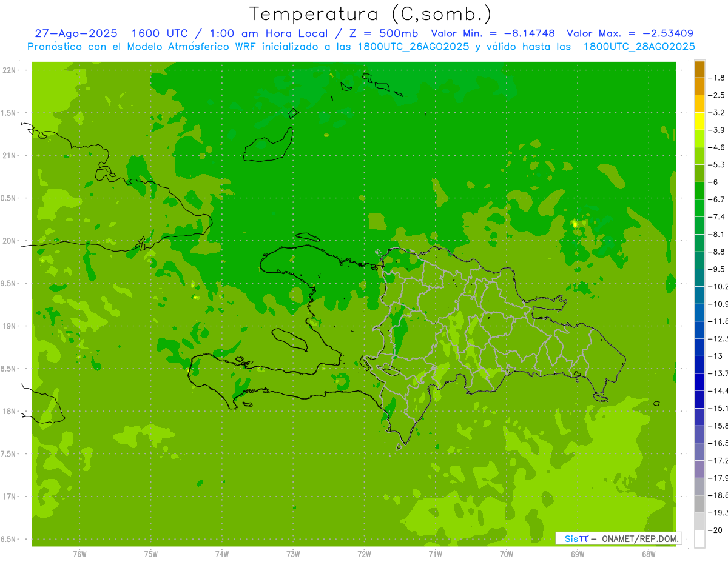Click the -7.4 colorbar label

coord(716,216)
